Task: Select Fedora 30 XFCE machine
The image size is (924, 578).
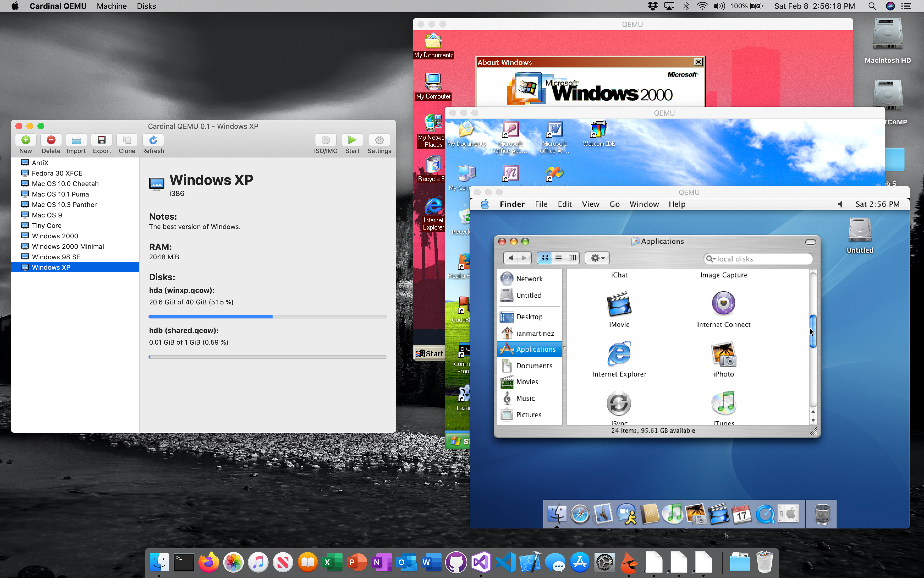Action: coord(75,173)
